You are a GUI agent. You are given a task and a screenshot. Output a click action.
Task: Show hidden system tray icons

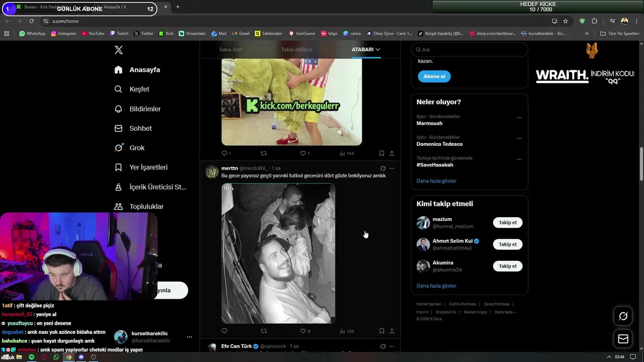coord(609,357)
